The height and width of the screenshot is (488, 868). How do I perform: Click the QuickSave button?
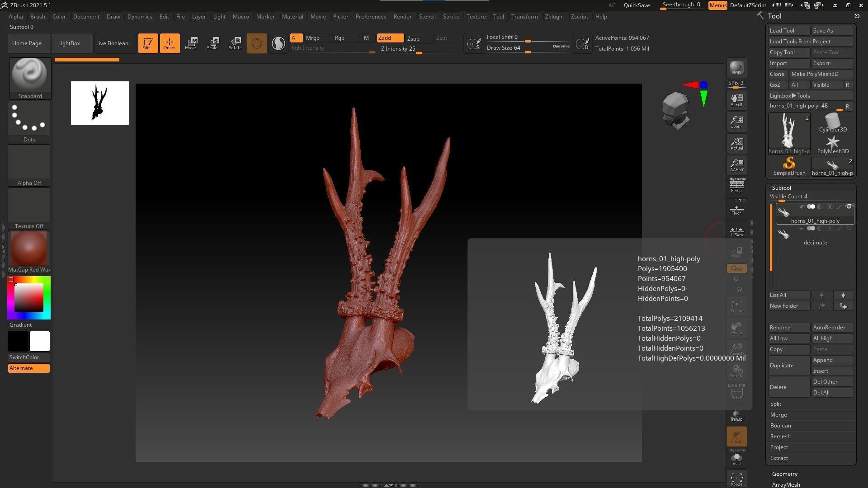click(637, 5)
